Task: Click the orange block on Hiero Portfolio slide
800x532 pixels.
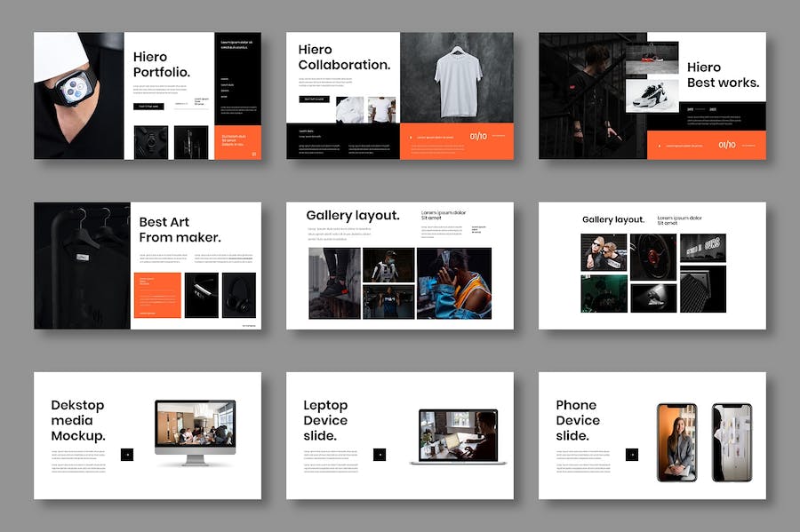Action: click(237, 142)
